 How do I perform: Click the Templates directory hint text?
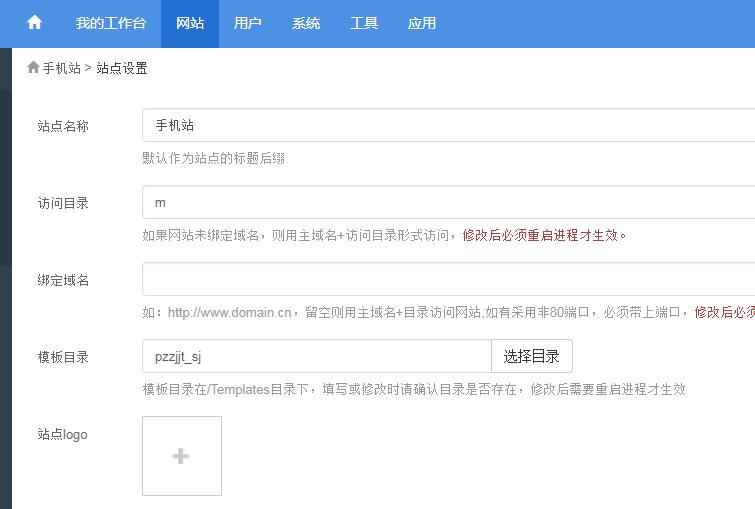click(x=414, y=389)
